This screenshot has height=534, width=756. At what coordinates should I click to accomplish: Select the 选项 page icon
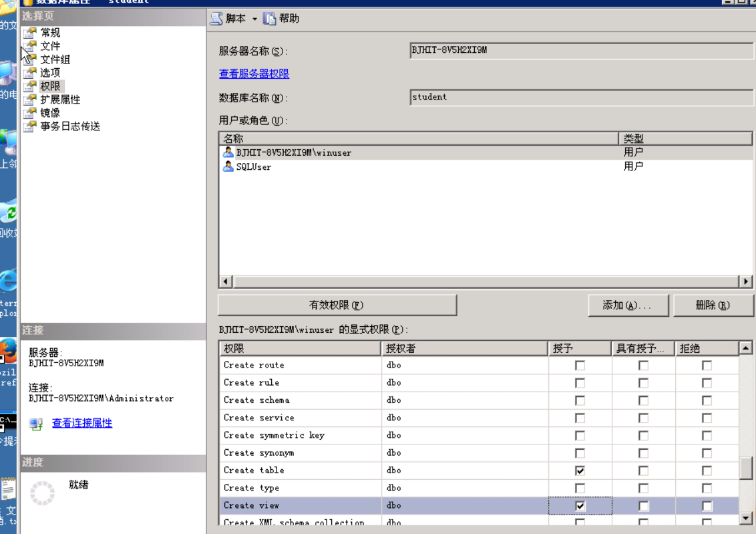(x=30, y=73)
